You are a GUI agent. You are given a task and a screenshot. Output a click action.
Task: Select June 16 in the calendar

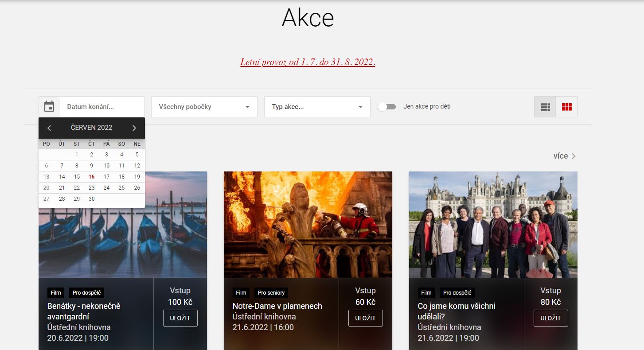tap(91, 177)
